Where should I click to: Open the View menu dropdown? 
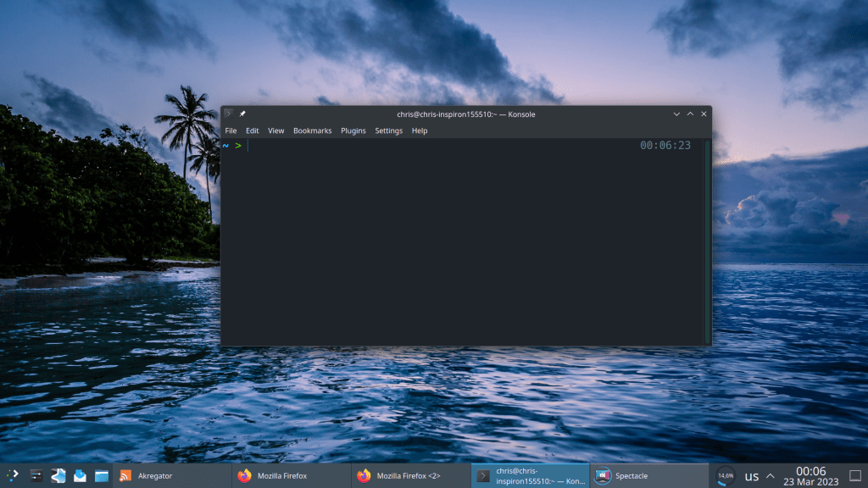275,131
